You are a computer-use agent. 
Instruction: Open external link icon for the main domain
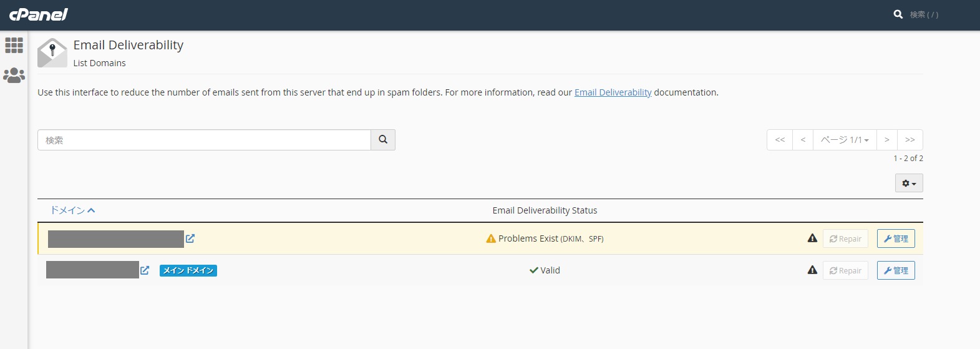145,270
